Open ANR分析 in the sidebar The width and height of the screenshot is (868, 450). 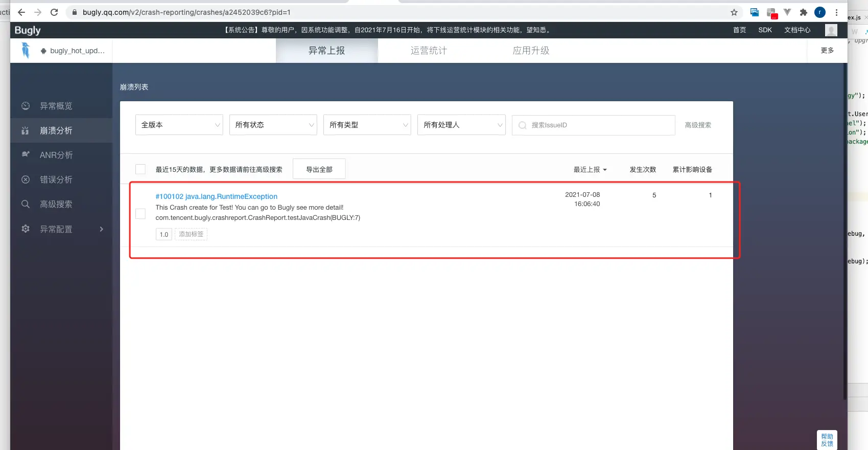[x=56, y=155]
